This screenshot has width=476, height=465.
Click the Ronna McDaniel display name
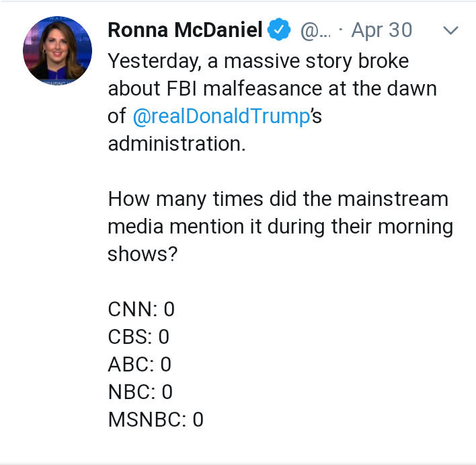[x=185, y=31]
